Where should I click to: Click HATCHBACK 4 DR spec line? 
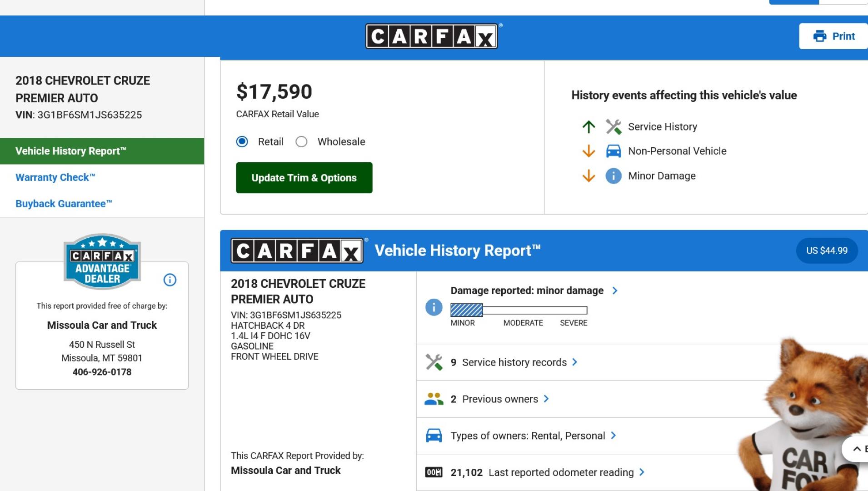[x=268, y=326]
